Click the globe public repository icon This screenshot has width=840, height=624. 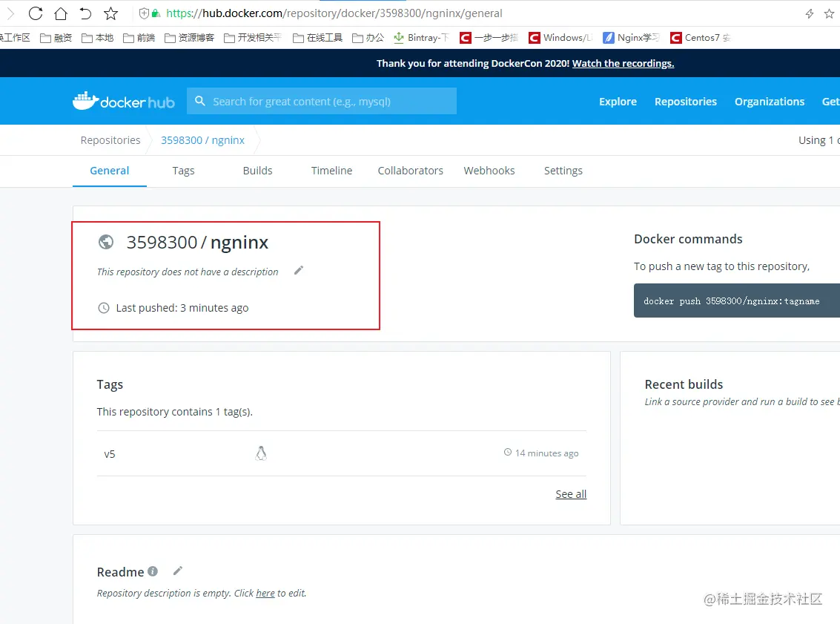106,242
